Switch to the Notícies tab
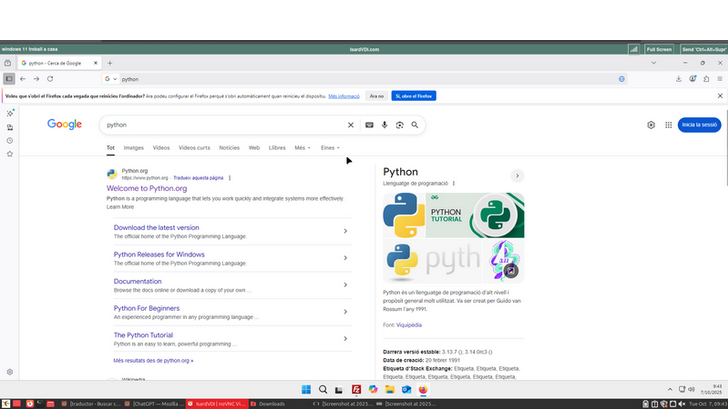 pos(229,147)
